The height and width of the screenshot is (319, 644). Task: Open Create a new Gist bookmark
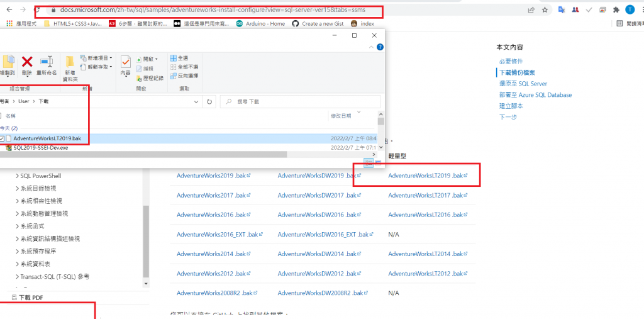pyautogui.click(x=318, y=24)
